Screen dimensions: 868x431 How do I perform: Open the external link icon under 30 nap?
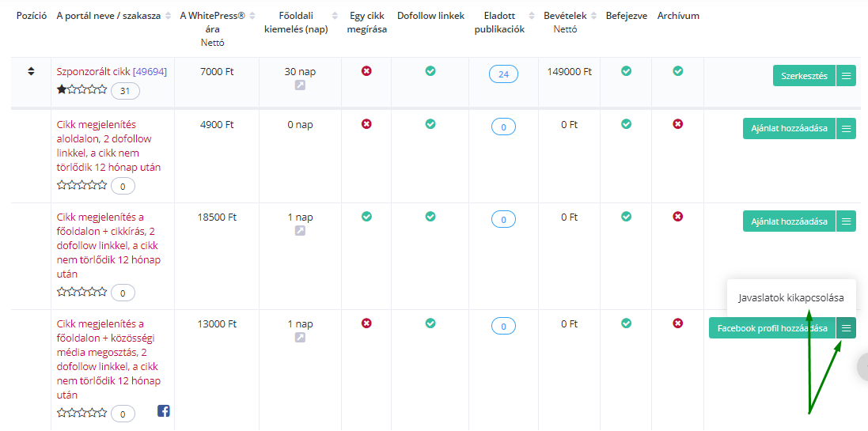tap(299, 85)
